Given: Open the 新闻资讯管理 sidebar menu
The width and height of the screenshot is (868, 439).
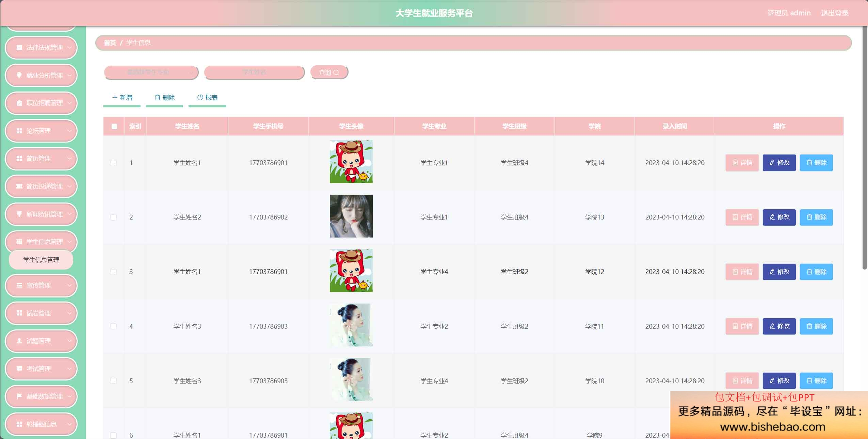Looking at the screenshot, I should tap(41, 214).
